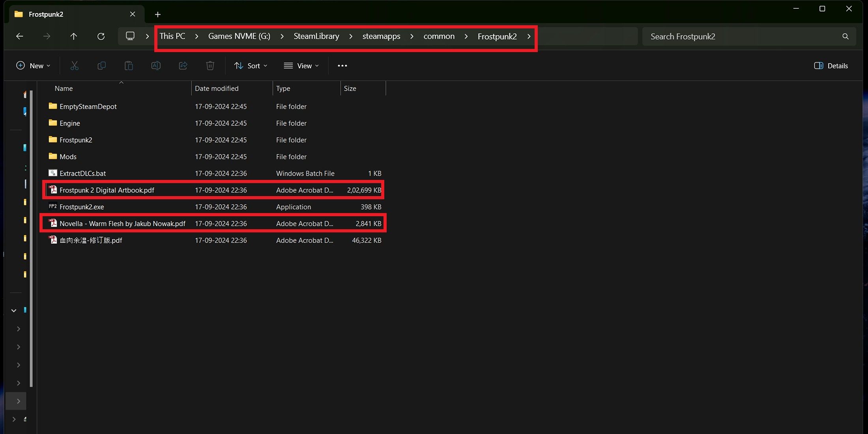The height and width of the screenshot is (434, 868).
Task: Open Frostpunk 2 Digital Artbook PDF
Action: coord(106,189)
